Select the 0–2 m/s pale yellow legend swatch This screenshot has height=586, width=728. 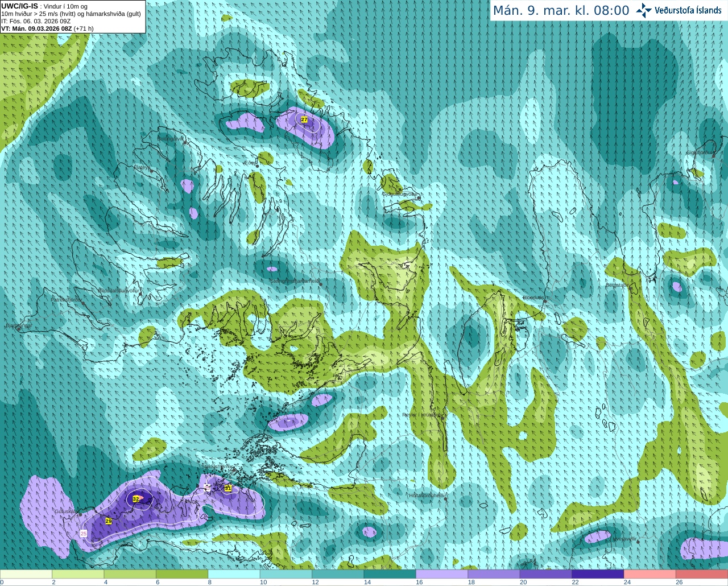26,574
